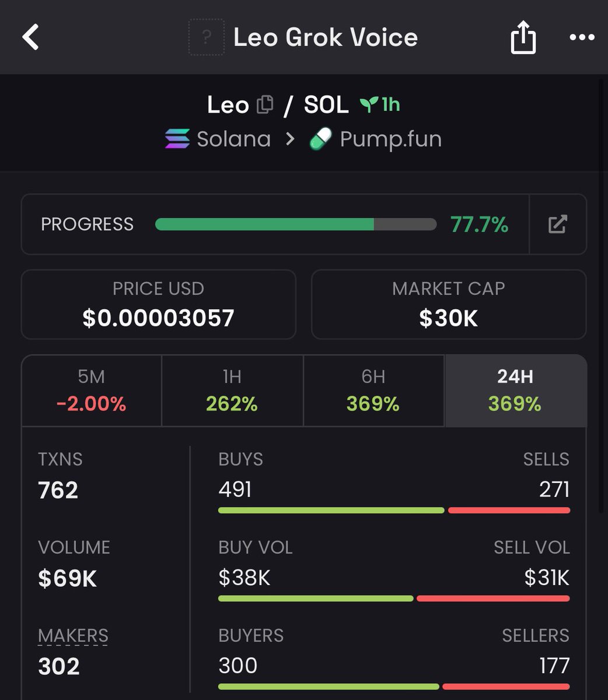Tap the PRICE USD box
The image size is (608, 700).
coord(159,304)
